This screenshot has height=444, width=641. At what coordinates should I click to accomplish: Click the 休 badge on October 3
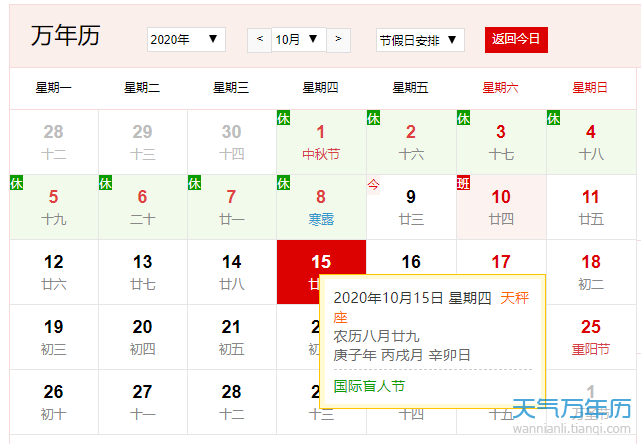(464, 118)
